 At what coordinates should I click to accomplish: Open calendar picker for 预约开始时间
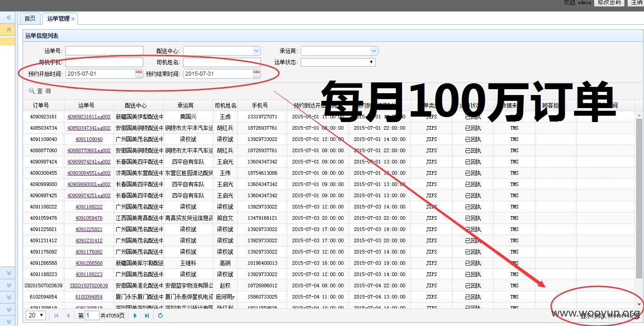[139, 74]
